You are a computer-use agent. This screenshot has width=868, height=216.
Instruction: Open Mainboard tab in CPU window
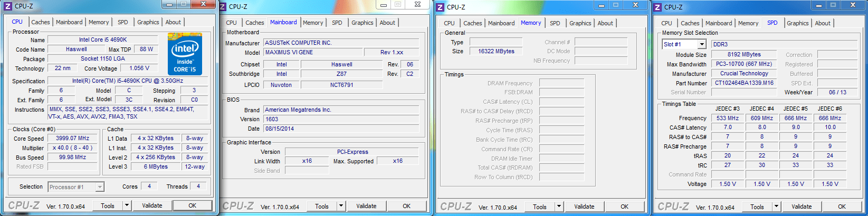point(69,22)
